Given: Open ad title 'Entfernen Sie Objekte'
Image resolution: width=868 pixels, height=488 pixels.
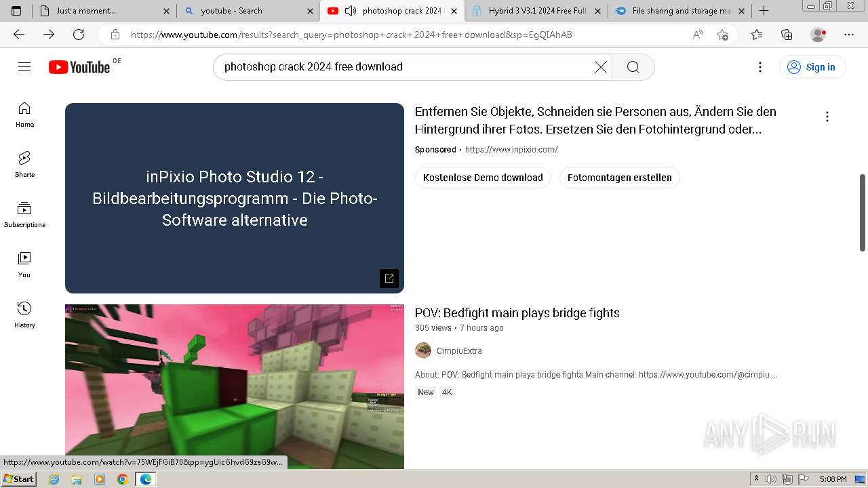Looking at the screenshot, I should [595, 121].
